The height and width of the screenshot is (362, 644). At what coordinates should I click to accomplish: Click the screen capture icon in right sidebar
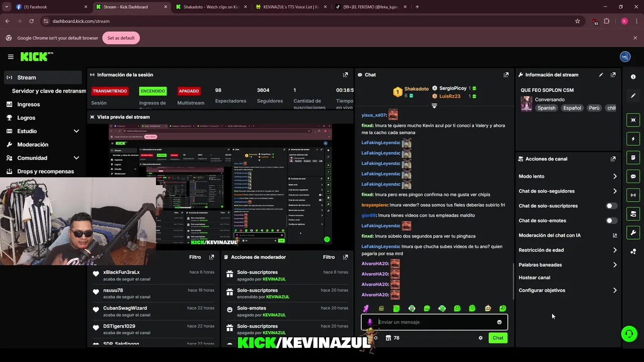633,120
